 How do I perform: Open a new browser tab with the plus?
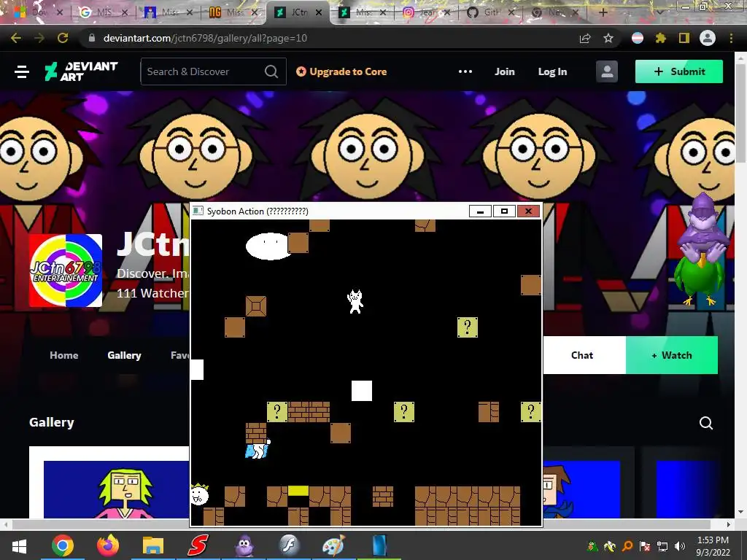coord(603,12)
